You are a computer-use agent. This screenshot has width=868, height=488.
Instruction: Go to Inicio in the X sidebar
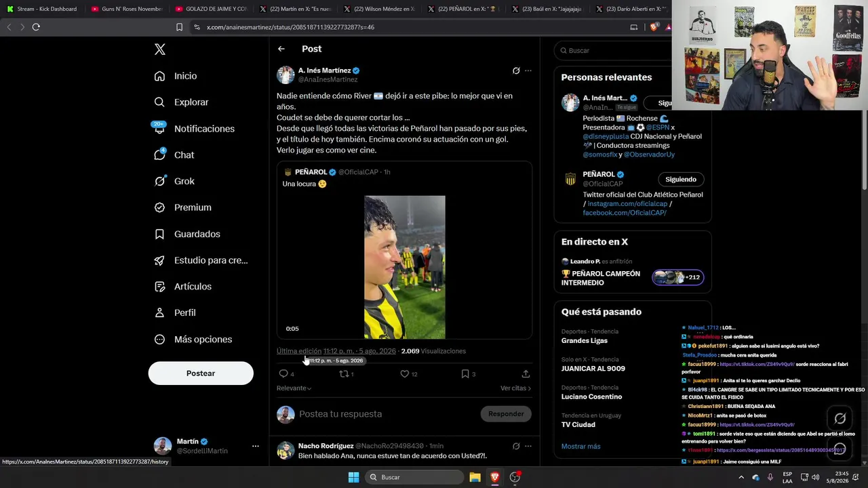click(176, 76)
